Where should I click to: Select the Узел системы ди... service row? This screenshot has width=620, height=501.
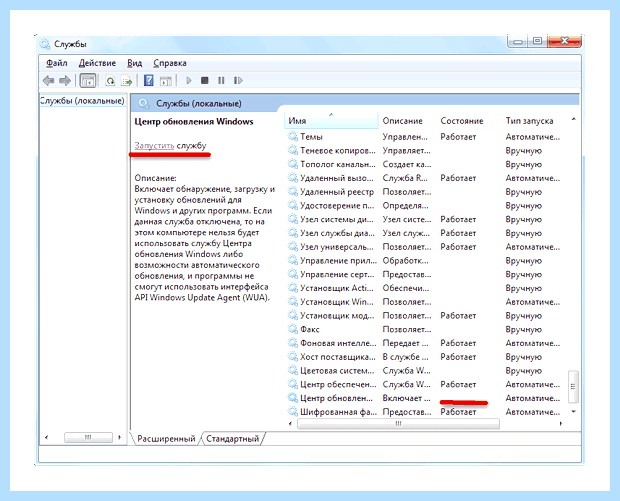[x=425, y=219]
